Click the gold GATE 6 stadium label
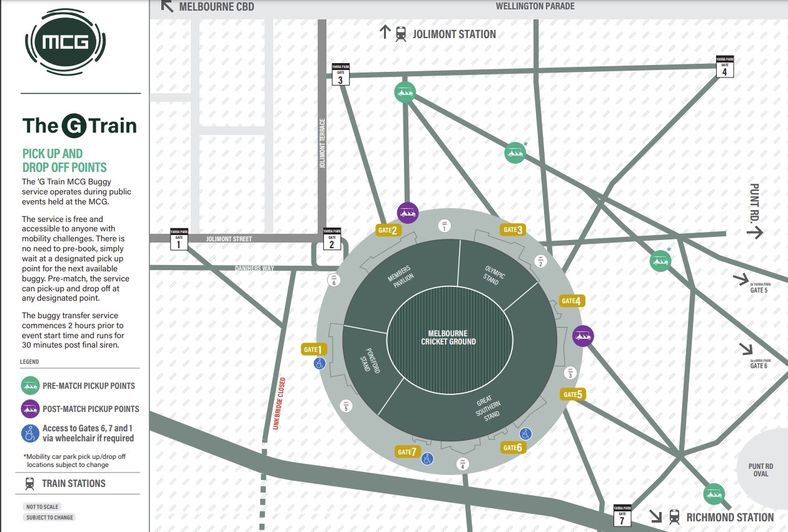 512,448
